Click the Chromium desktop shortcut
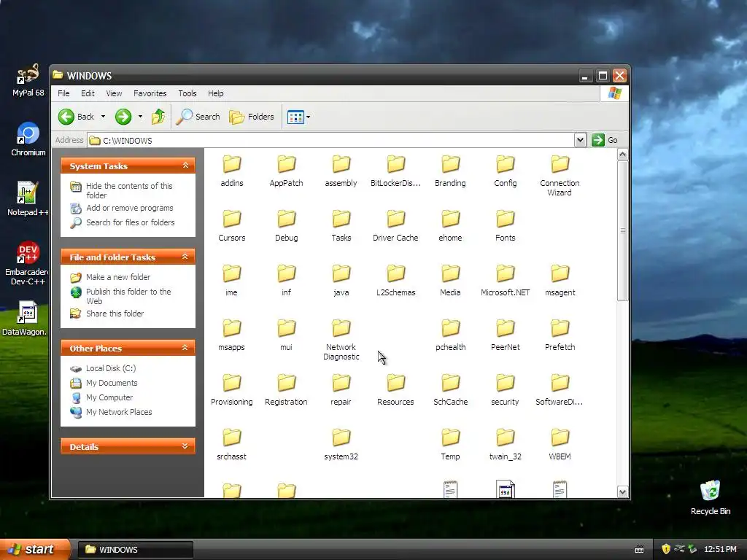 pyautogui.click(x=28, y=139)
